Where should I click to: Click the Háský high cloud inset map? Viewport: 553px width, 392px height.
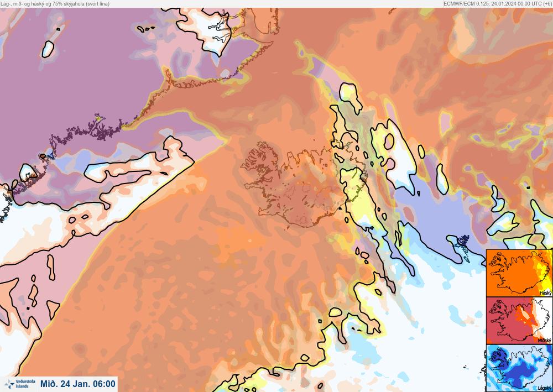coord(519,273)
